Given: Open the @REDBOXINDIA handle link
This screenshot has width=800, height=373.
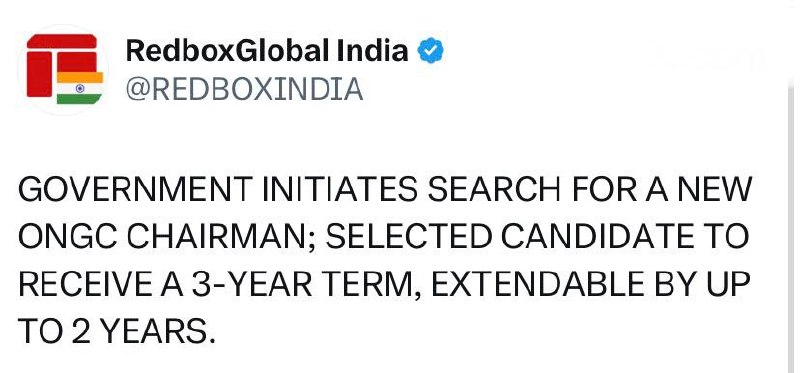Looking at the screenshot, I should coord(244,89).
